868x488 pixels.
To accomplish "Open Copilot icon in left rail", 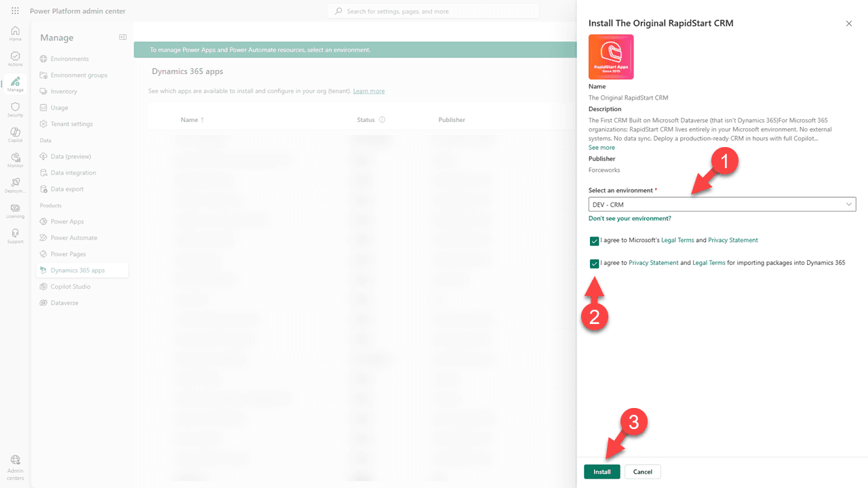I will pyautogui.click(x=15, y=134).
